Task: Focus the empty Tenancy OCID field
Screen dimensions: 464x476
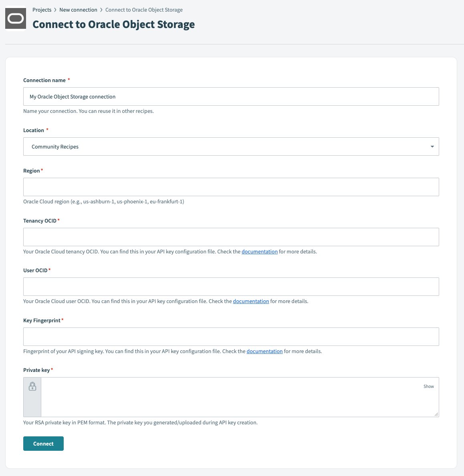Action: 231,237
